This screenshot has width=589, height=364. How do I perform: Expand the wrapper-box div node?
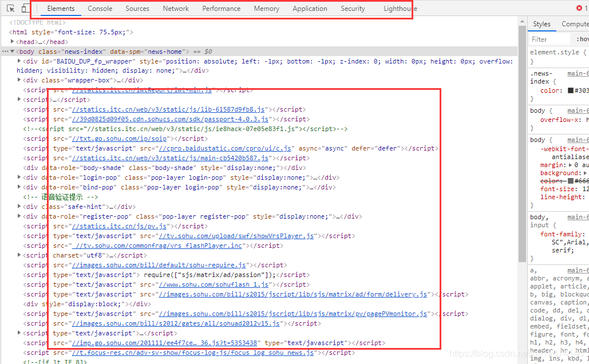[x=19, y=80]
